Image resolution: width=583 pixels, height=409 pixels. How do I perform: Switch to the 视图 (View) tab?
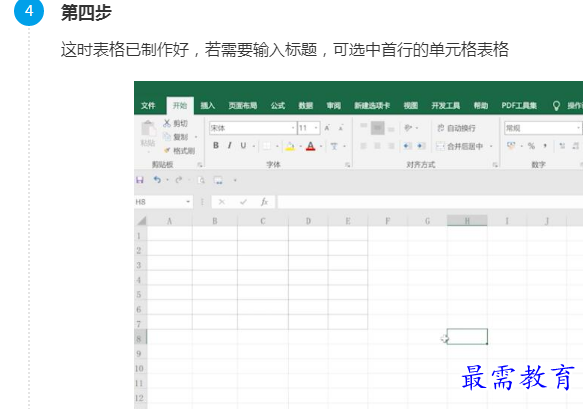click(411, 106)
